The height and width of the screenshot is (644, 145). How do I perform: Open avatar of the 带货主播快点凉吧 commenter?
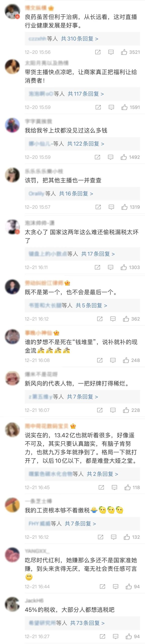[x=13, y=67]
